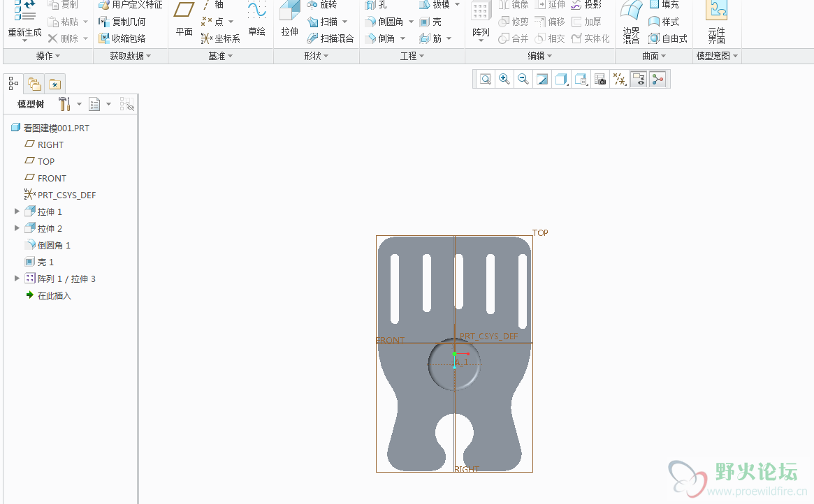Click the 倒角 (Chamfer) tool

click(380, 38)
